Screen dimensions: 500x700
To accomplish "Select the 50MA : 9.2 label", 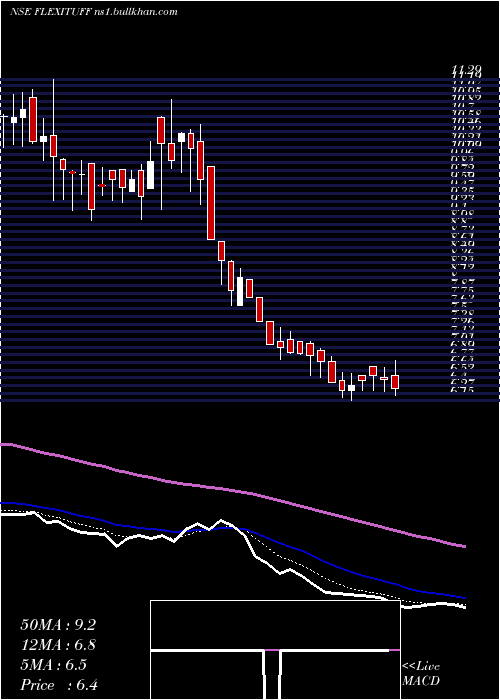I will pyautogui.click(x=58, y=625).
